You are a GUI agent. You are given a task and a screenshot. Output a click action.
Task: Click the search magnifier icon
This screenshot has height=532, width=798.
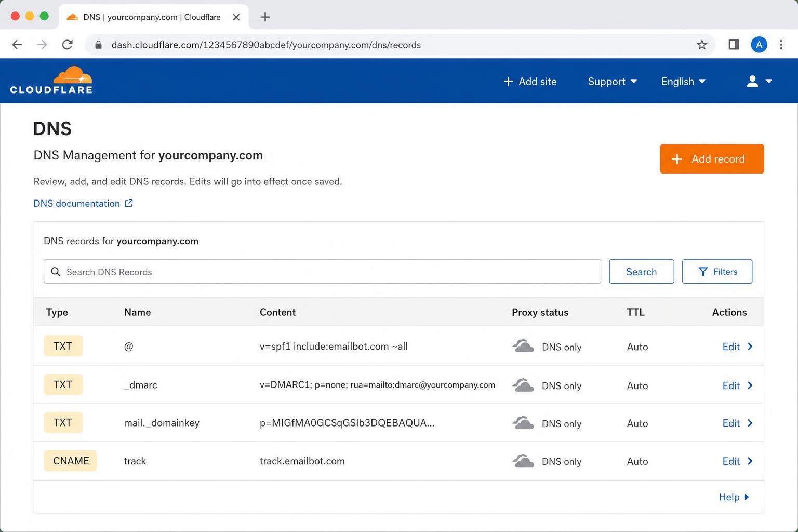(56, 272)
